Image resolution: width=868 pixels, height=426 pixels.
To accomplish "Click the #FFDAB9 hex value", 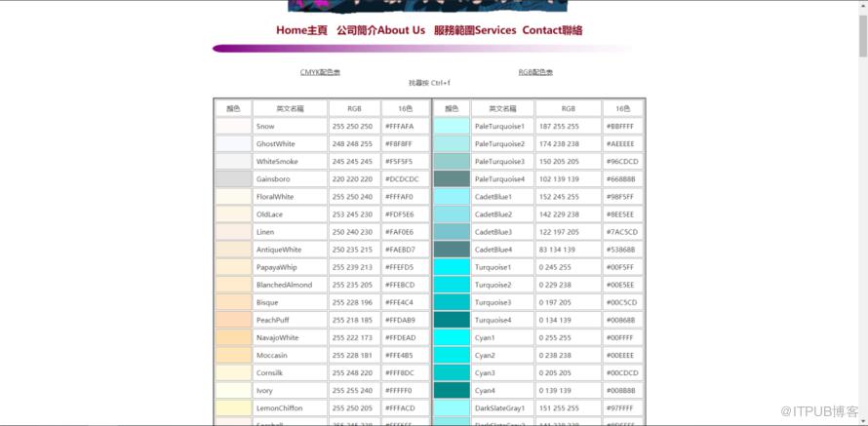I will click(x=400, y=321).
